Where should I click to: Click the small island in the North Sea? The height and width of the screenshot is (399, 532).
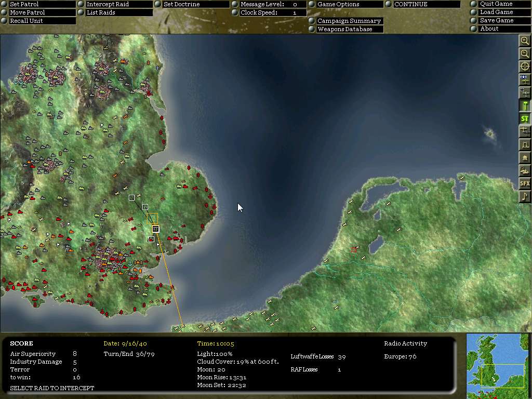coord(490,134)
